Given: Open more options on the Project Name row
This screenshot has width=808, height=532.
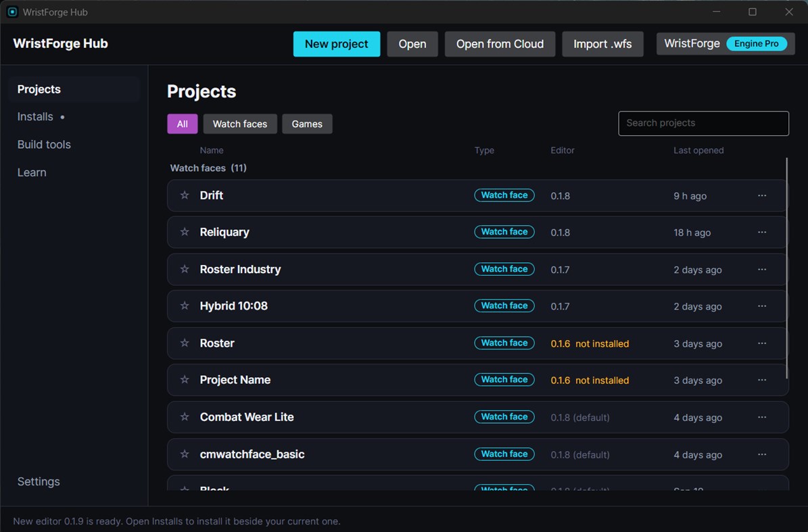Looking at the screenshot, I should click(x=761, y=380).
